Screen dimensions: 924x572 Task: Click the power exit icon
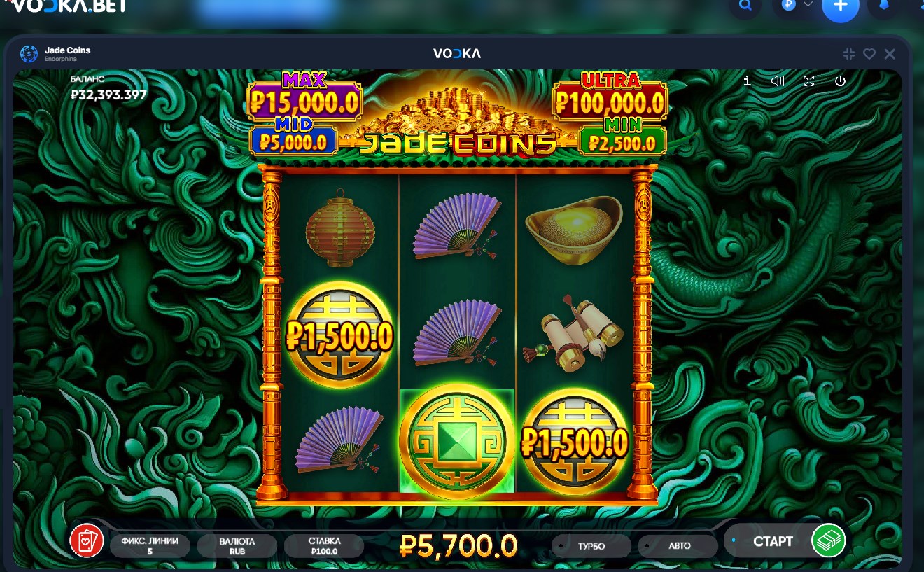841,81
